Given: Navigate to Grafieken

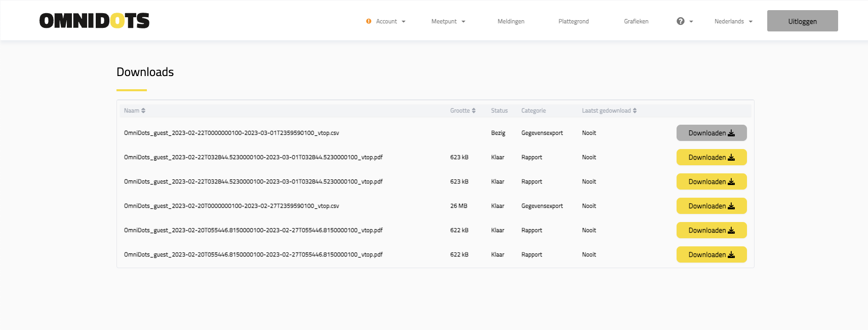Looking at the screenshot, I should [636, 21].
